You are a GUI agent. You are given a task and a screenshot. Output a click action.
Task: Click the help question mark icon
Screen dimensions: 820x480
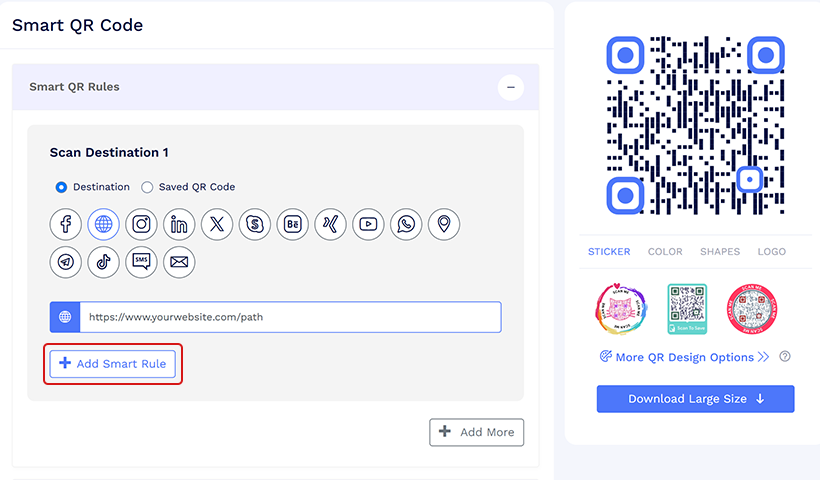coord(785,357)
